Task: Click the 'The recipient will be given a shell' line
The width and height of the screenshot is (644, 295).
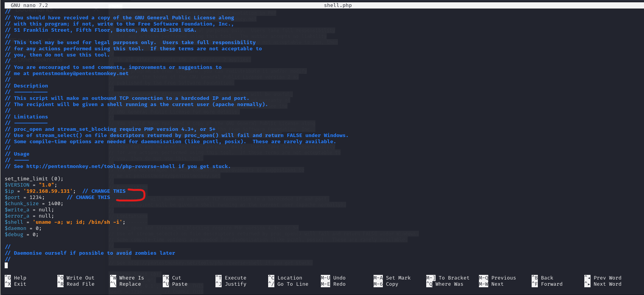Action: point(136,105)
